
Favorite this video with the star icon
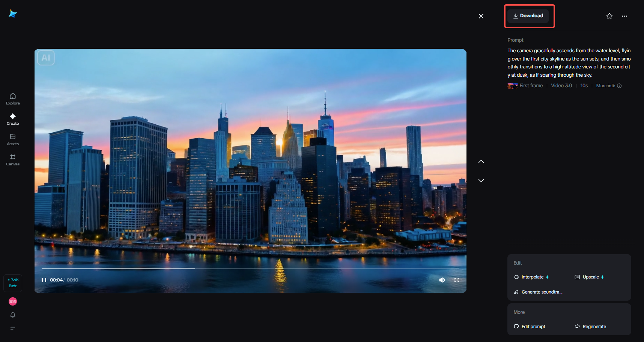pyautogui.click(x=609, y=16)
